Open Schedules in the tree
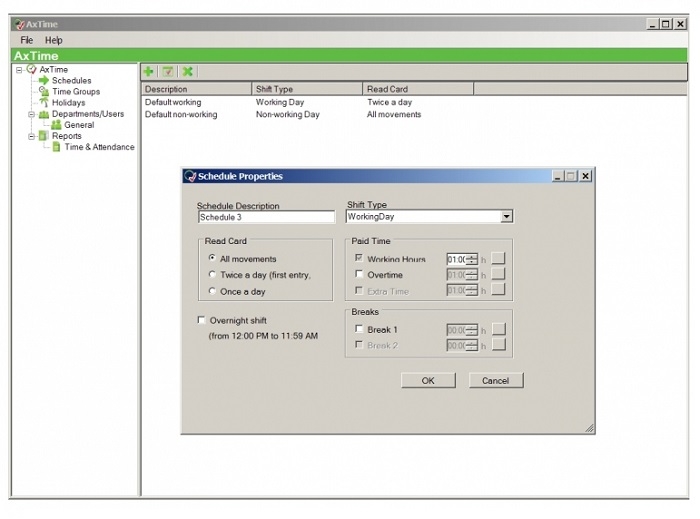This screenshot has width=700, height=519. tap(71, 81)
